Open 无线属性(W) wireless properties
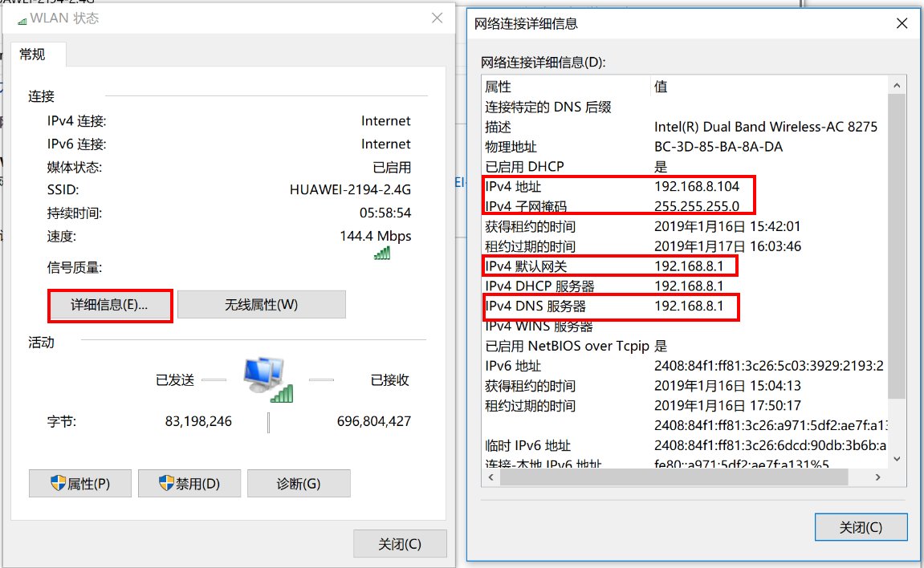Image resolution: width=924 pixels, height=568 pixels. (x=261, y=305)
